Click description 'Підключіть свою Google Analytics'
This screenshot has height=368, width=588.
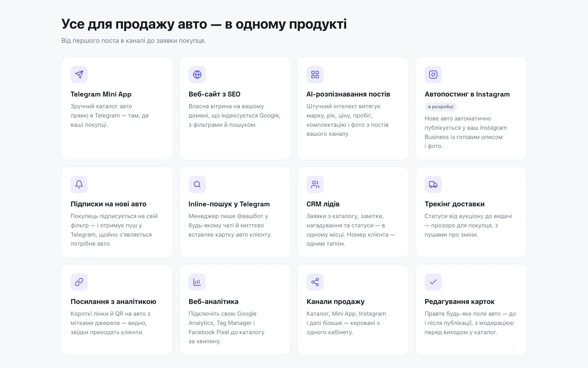click(226, 327)
